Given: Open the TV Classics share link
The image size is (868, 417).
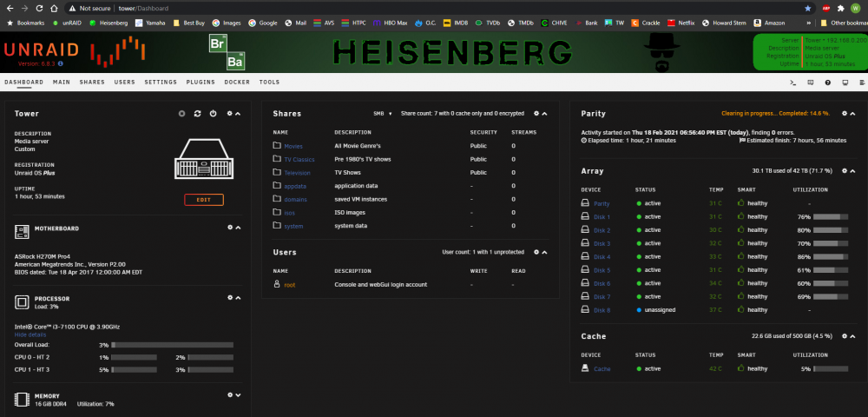Looking at the screenshot, I should 299,160.
